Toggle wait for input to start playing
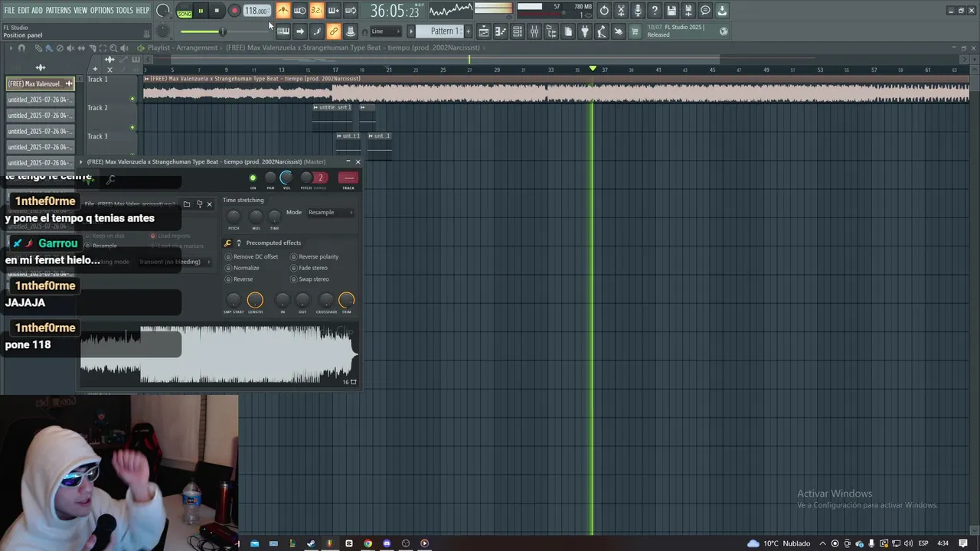Image resolution: width=980 pixels, height=551 pixels. click(299, 11)
